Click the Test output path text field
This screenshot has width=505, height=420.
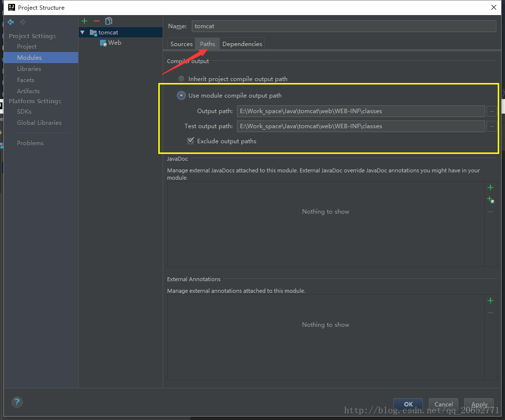(361, 126)
